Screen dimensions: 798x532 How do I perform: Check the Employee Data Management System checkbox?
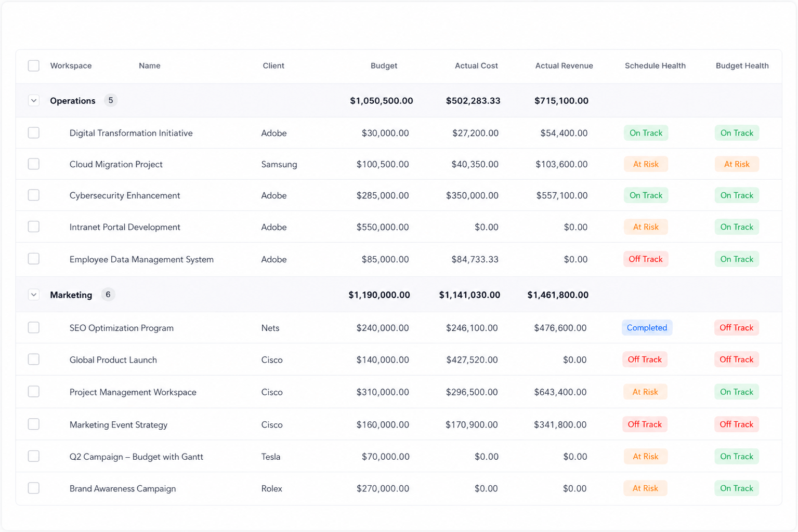coord(34,259)
